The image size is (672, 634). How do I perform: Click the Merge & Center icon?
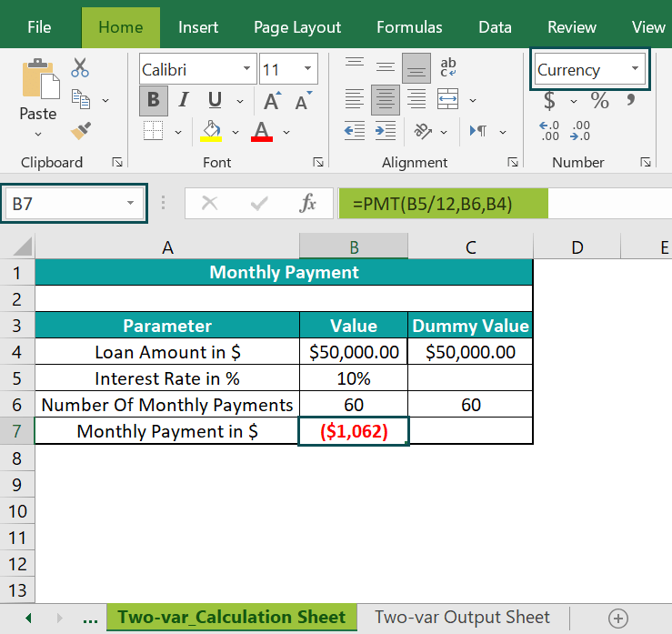[448, 99]
